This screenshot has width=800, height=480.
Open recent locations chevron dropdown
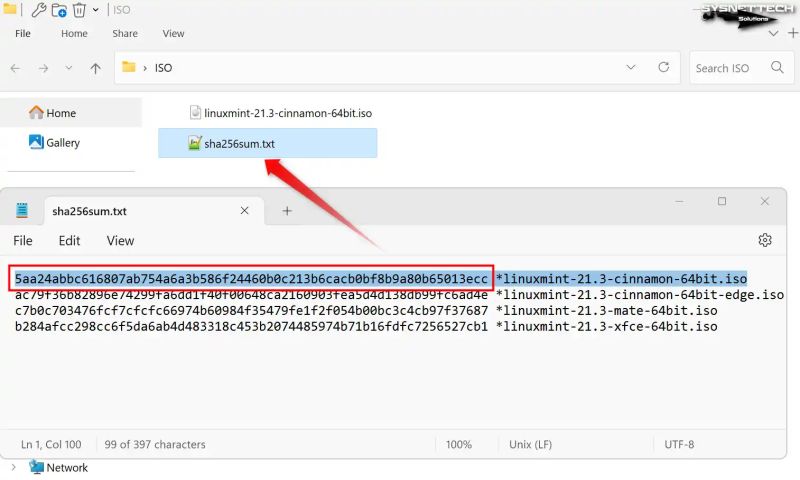click(68, 68)
